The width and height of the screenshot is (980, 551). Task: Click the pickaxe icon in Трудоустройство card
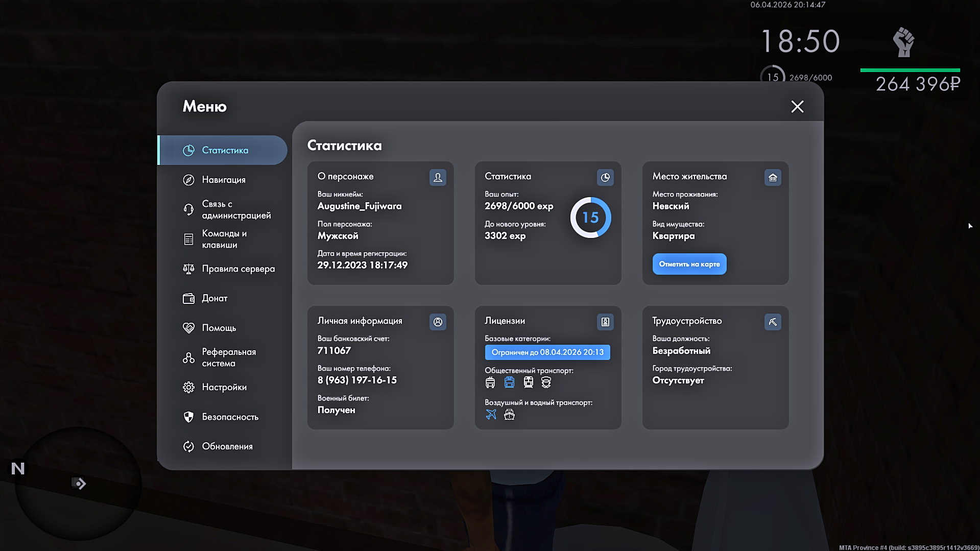click(x=773, y=322)
